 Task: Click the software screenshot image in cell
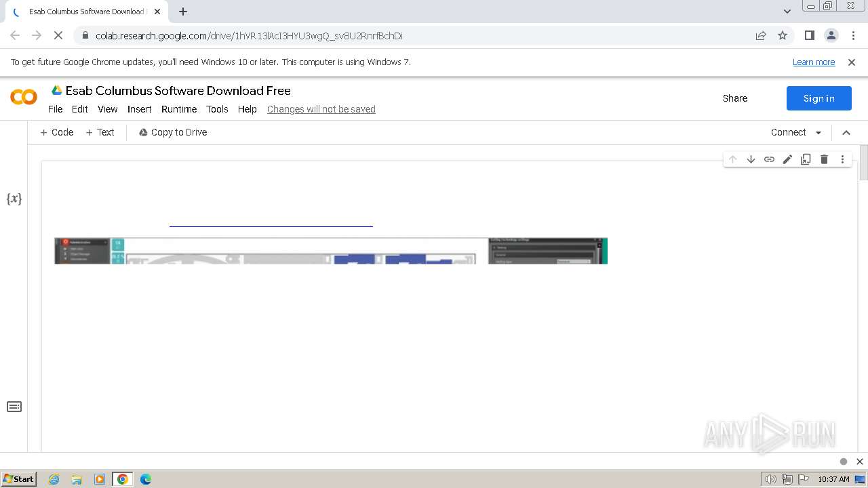tap(331, 251)
